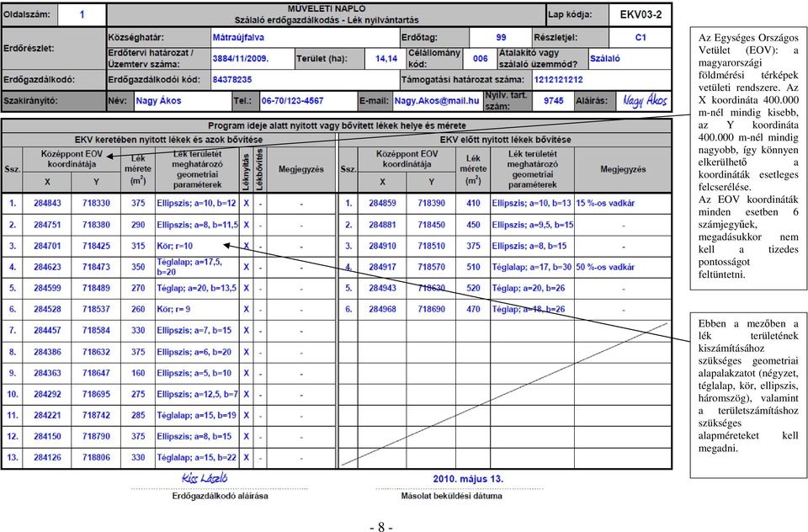
Task: Select the Y coordinate 718632
Action: [x=96, y=352]
